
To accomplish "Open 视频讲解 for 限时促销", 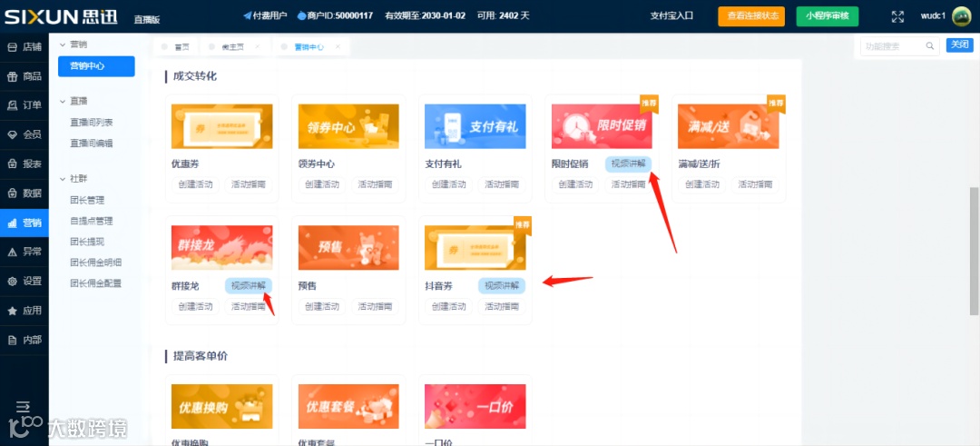I will [x=628, y=164].
